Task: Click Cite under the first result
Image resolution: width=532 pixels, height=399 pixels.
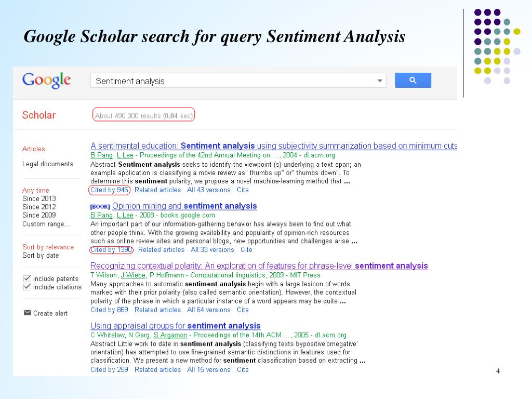Action: (x=243, y=190)
